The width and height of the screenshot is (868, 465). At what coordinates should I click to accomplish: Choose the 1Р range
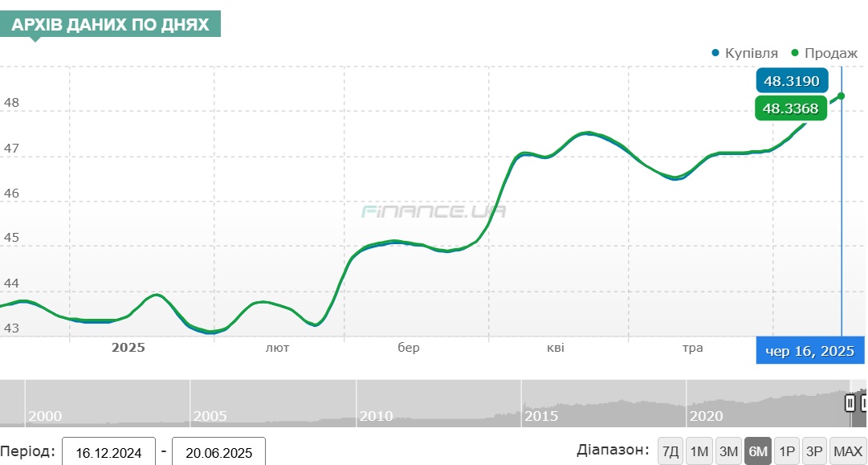click(787, 451)
